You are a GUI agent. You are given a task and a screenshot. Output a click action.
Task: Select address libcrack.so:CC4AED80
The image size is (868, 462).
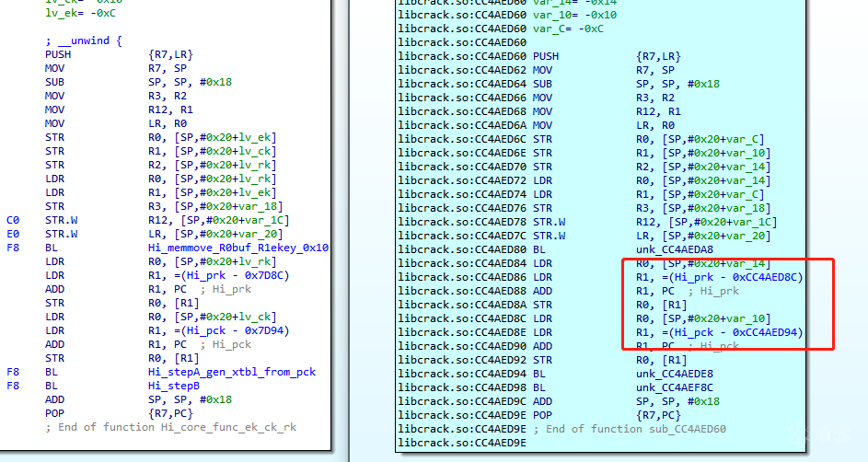tap(462, 249)
